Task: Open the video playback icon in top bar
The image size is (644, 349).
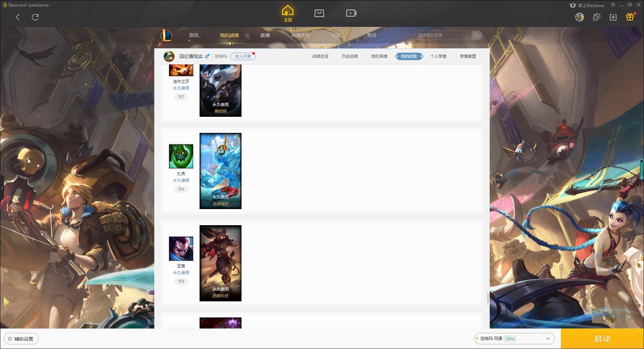Action: (x=351, y=13)
